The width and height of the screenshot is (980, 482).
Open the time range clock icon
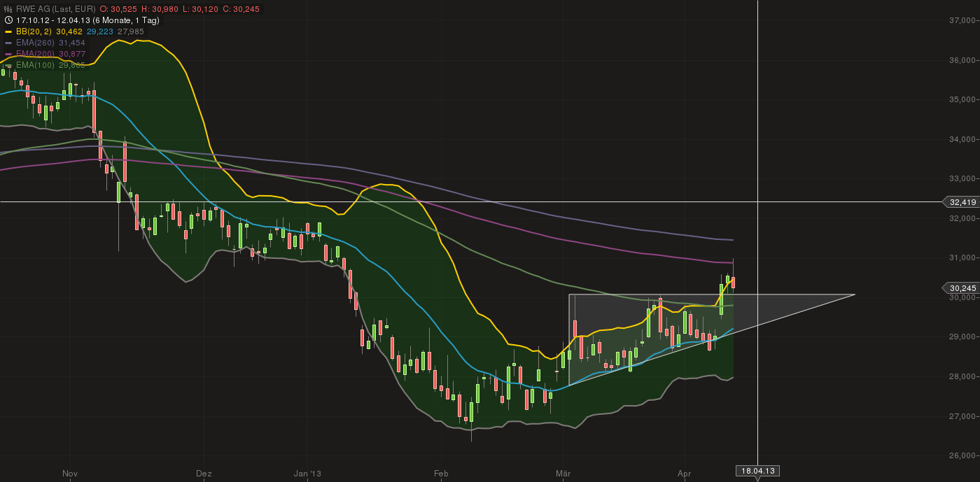coord(8,20)
